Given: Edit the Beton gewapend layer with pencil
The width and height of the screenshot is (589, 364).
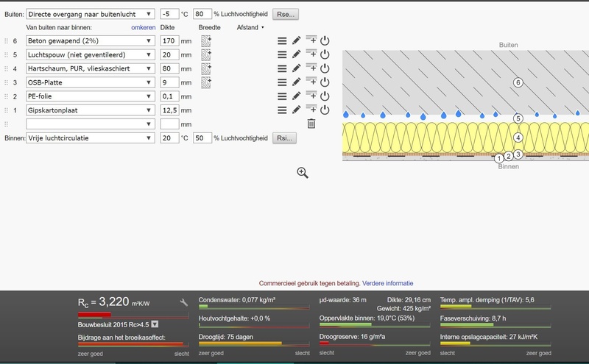Looking at the screenshot, I should coord(297,40).
